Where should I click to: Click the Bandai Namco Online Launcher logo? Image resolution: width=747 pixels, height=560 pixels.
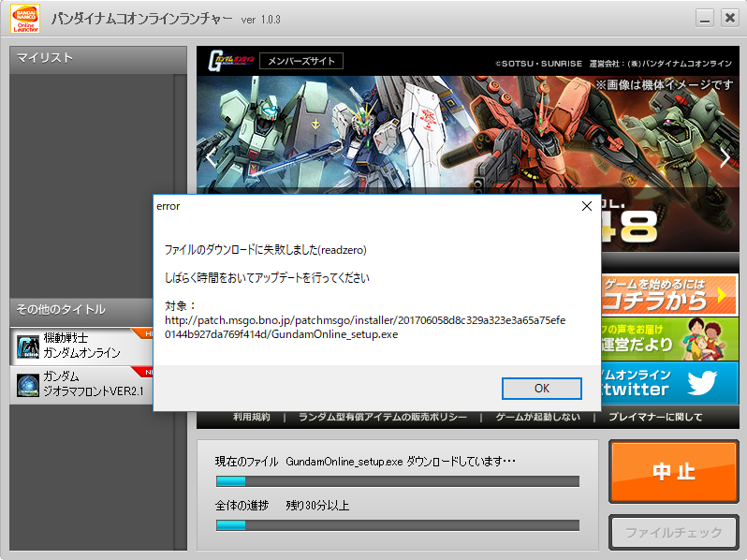[x=24, y=20]
